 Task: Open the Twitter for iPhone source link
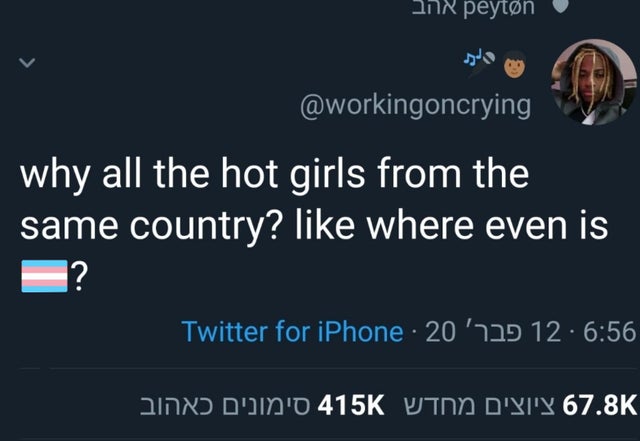tap(292, 331)
